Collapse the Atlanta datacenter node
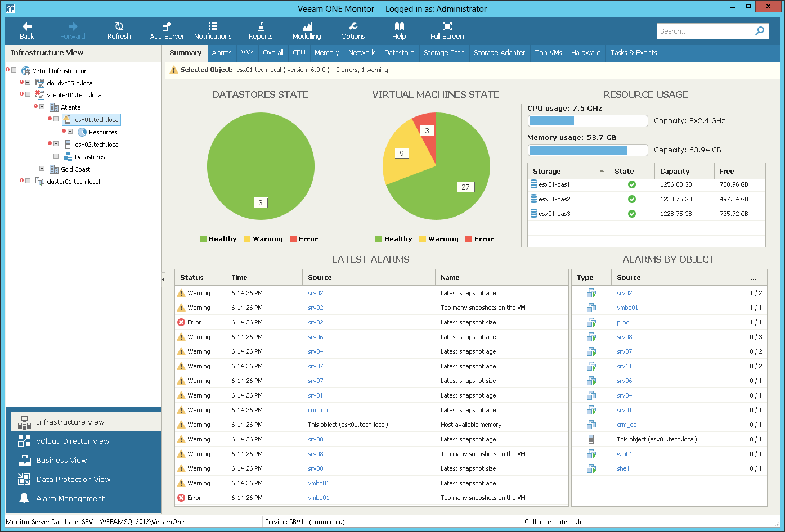Viewport: 785px width, 532px height. (x=42, y=107)
